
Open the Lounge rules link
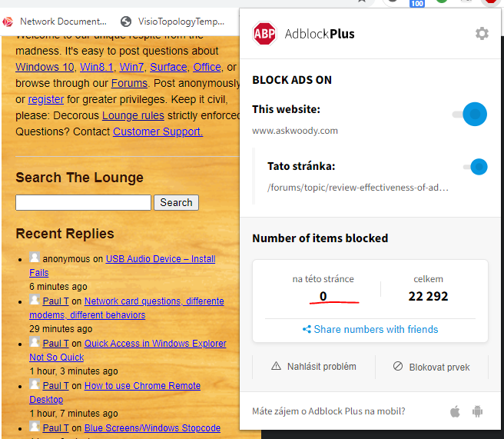click(x=133, y=115)
